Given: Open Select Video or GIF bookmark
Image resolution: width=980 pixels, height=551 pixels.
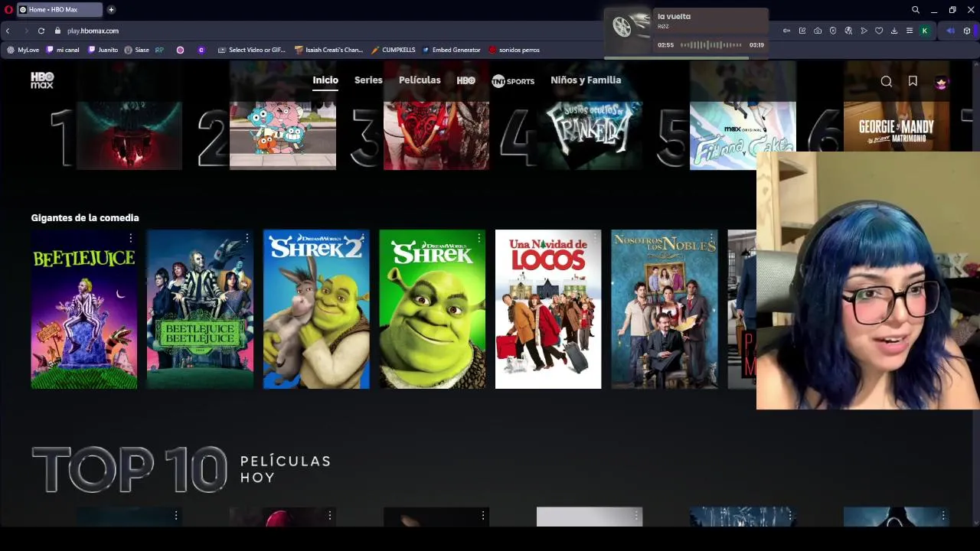Looking at the screenshot, I should pos(251,50).
